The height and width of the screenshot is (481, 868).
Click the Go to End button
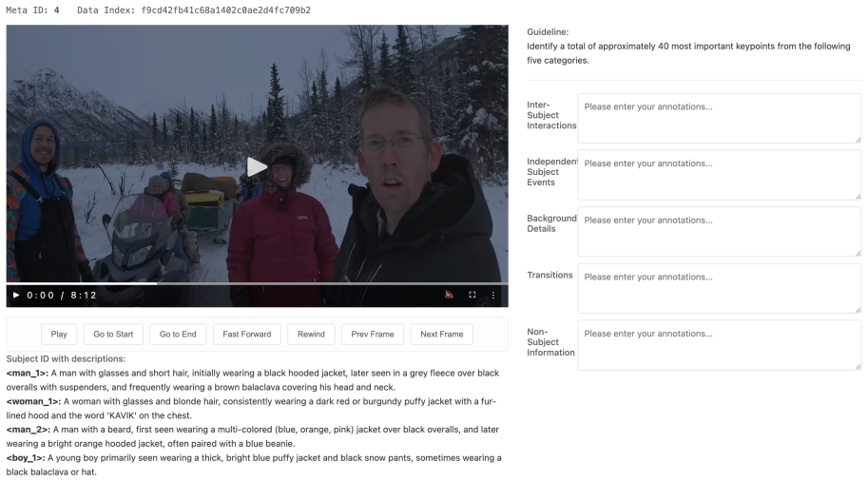point(178,335)
